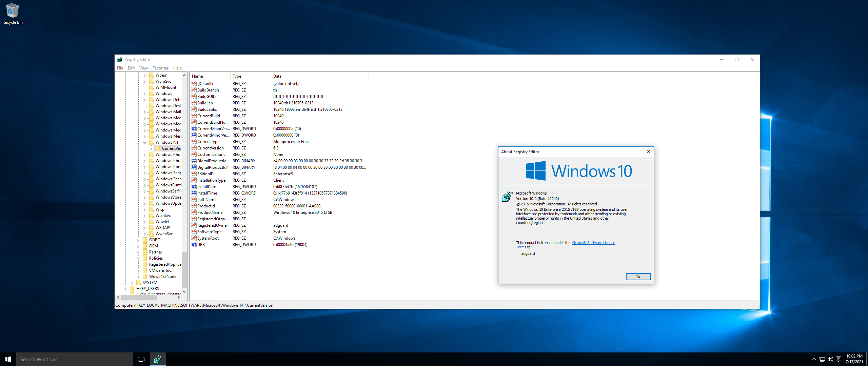Click the Registry Editor title bar icon
Viewport: 868px width, 366px height.
click(120, 60)
